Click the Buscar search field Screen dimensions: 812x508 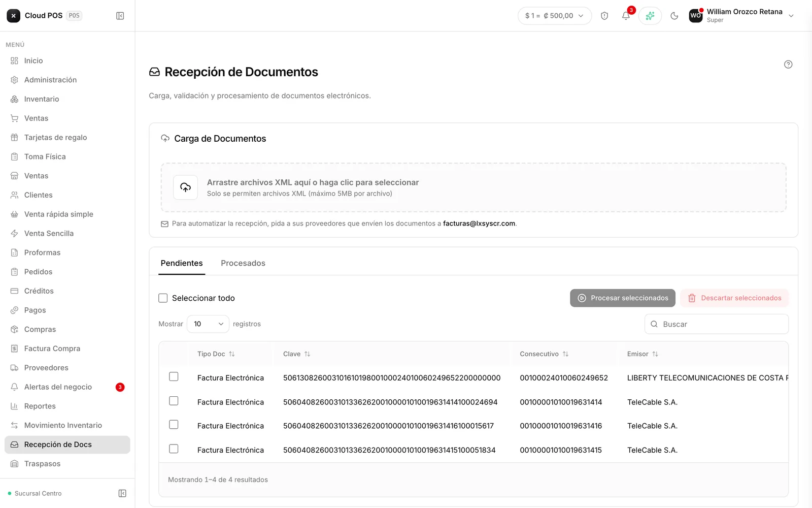tap(717, 324)
